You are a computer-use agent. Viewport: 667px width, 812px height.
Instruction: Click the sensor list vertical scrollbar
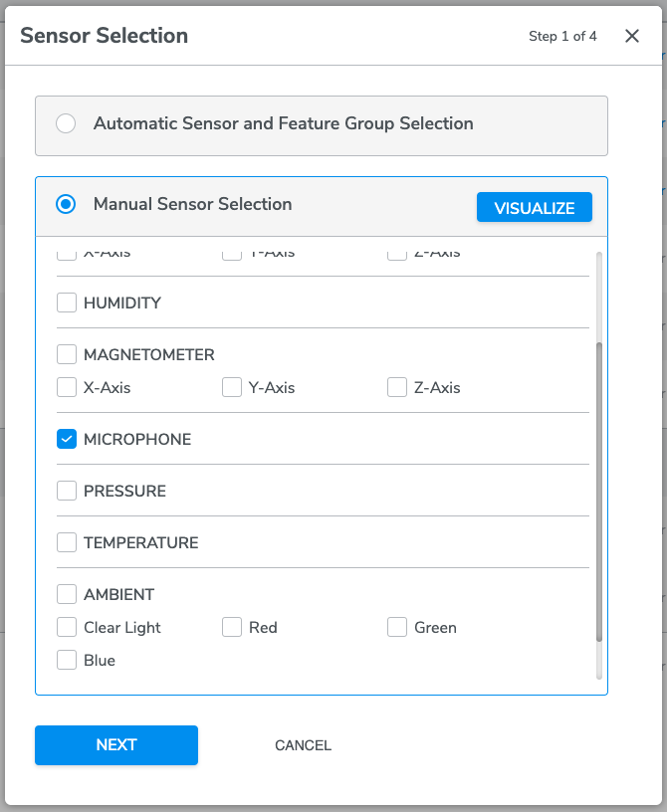598,493
